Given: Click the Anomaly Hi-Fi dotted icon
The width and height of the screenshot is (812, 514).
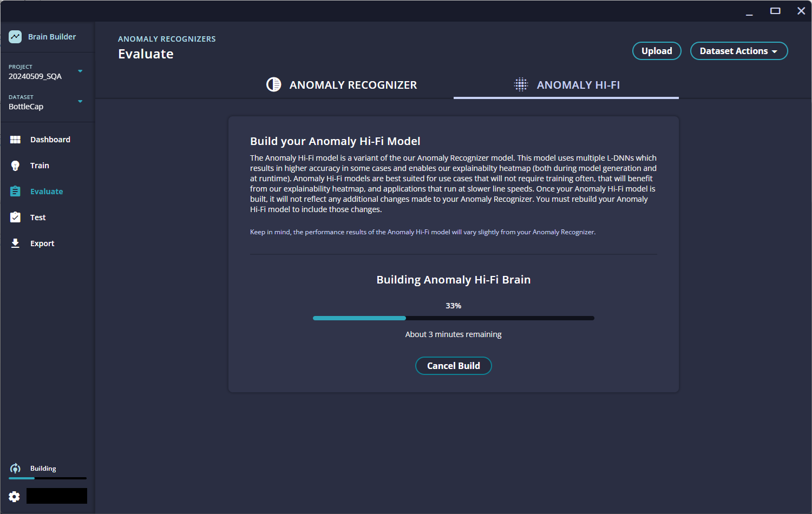Looking at the screenshot, I should 521,84.
